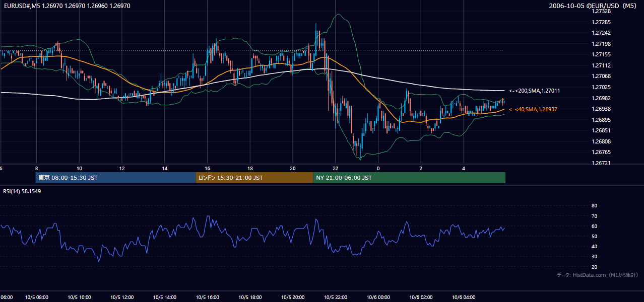
Task: Click price axis label 1.26851
Action: click(601, 130)
